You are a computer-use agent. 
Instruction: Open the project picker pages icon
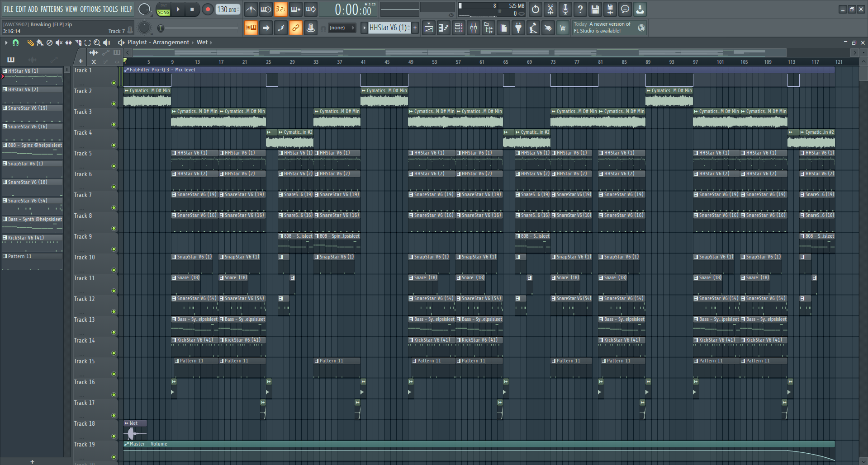tap(503, 28)
